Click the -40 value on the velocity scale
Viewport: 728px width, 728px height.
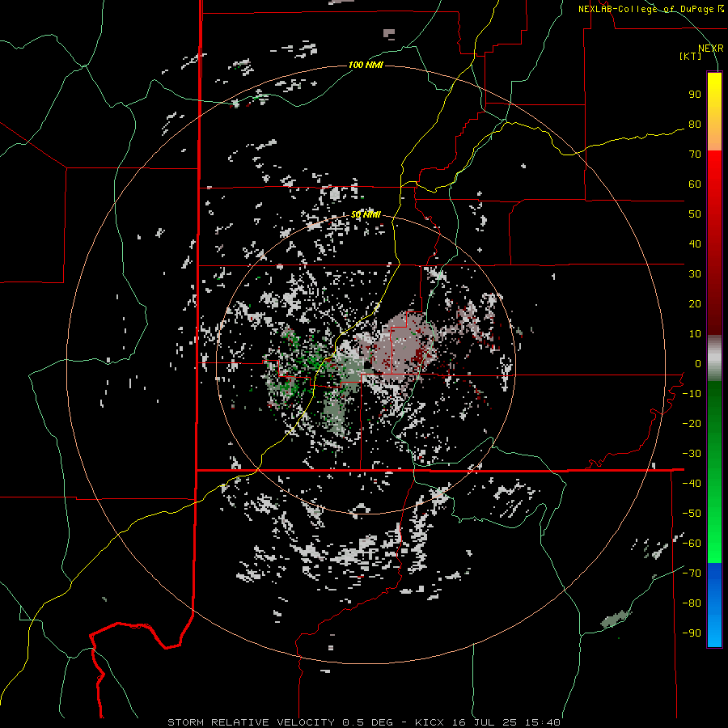[692, 484]
